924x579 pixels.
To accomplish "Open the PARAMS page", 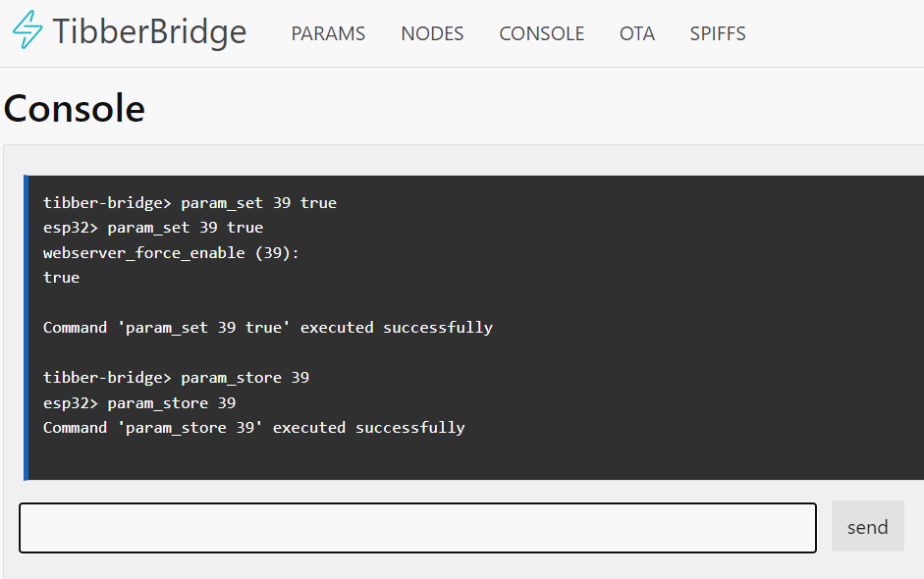I will [x=328, y=33].
